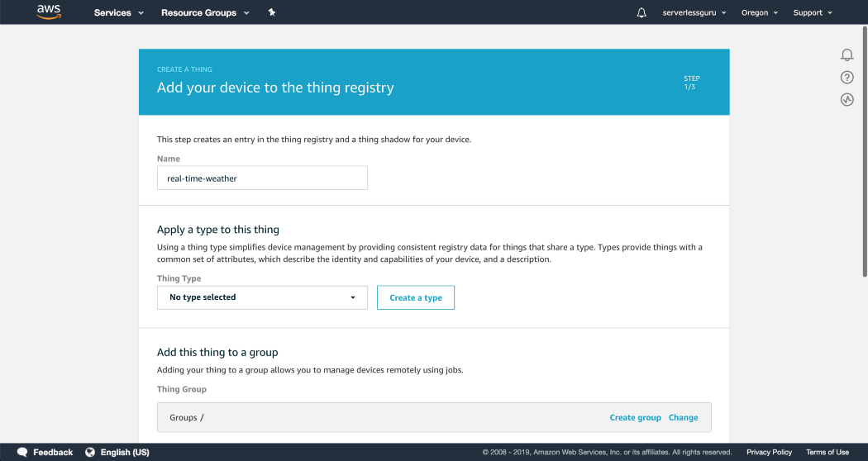Expand the serverlessguru account menu

(694, 12)
